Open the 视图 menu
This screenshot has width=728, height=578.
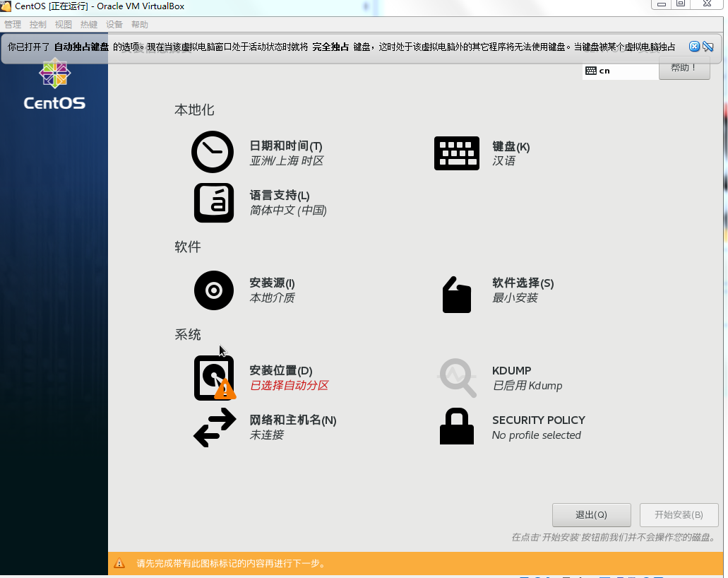click(x=64, y=25)
